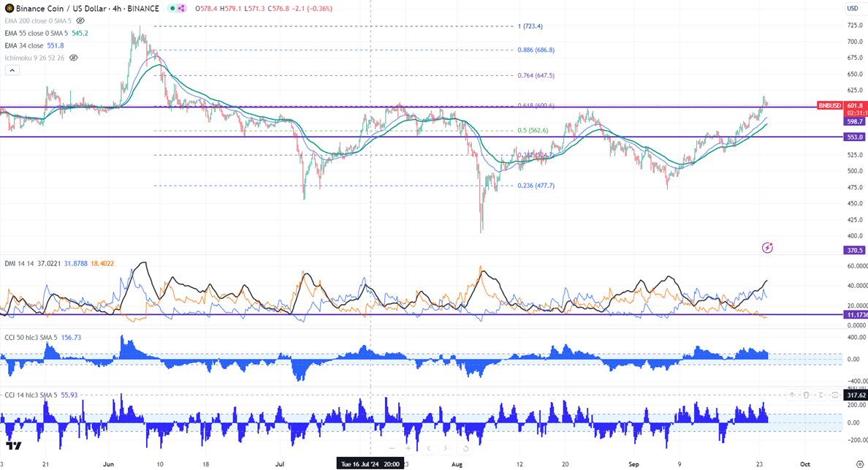Image resolution: width=868 pixels, height=470 pixels.
Task: Click the 370.5 price axis label
Action: point(855,250)
